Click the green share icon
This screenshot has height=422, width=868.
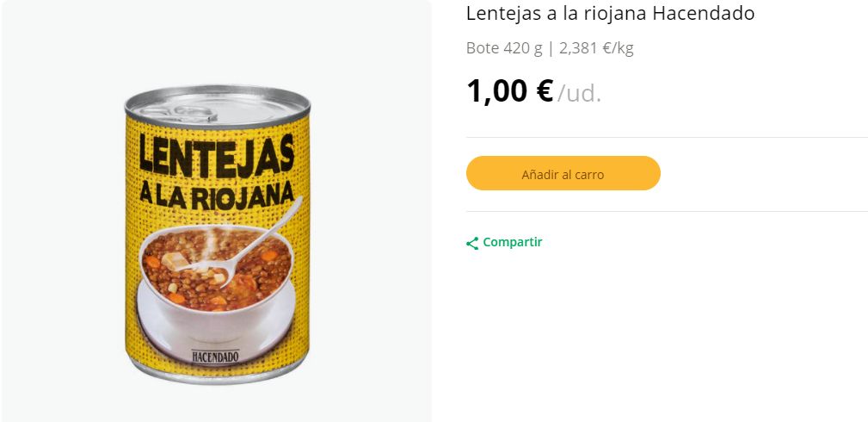coord(471,244)
